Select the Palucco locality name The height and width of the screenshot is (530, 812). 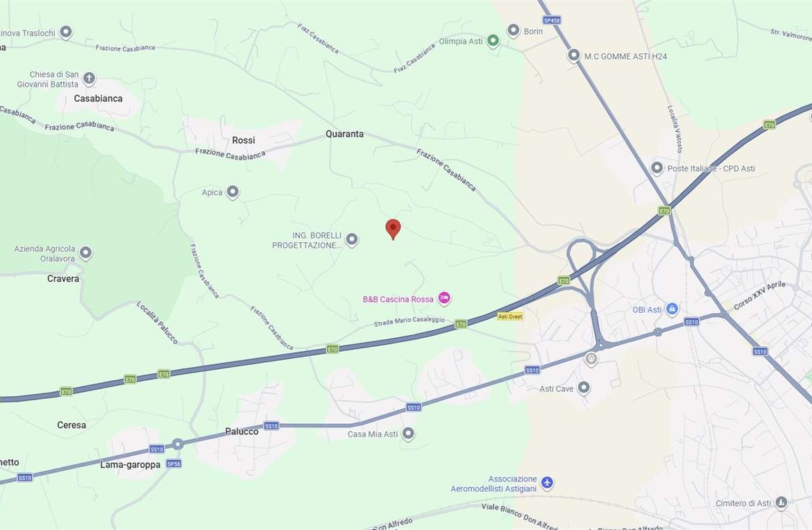(x=242, y=431)
